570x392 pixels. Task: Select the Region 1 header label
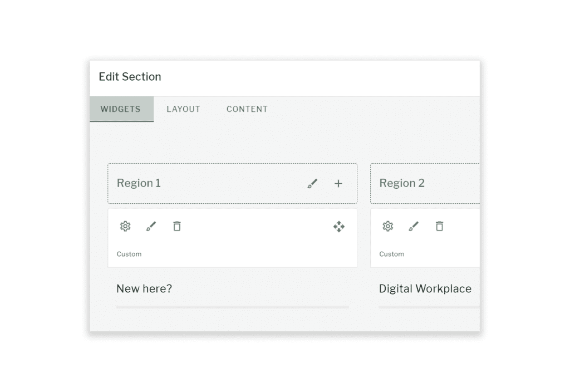139,183
